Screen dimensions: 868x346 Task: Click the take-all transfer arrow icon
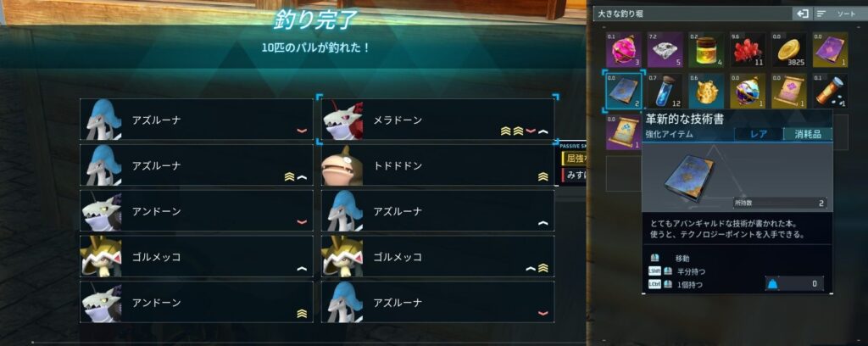coord(801,14)
